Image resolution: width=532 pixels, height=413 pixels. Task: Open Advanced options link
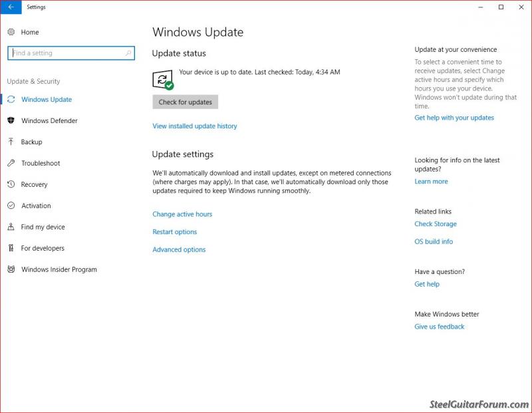click(179, 249)
